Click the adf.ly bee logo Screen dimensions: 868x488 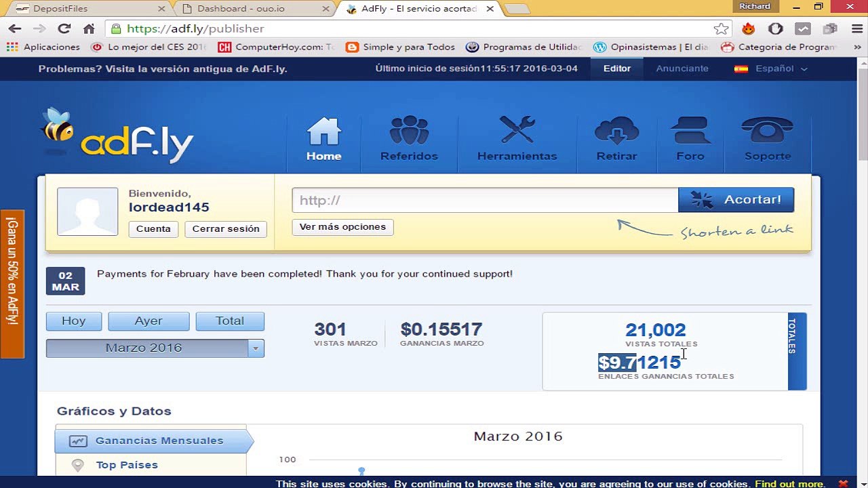pos(118,136)
